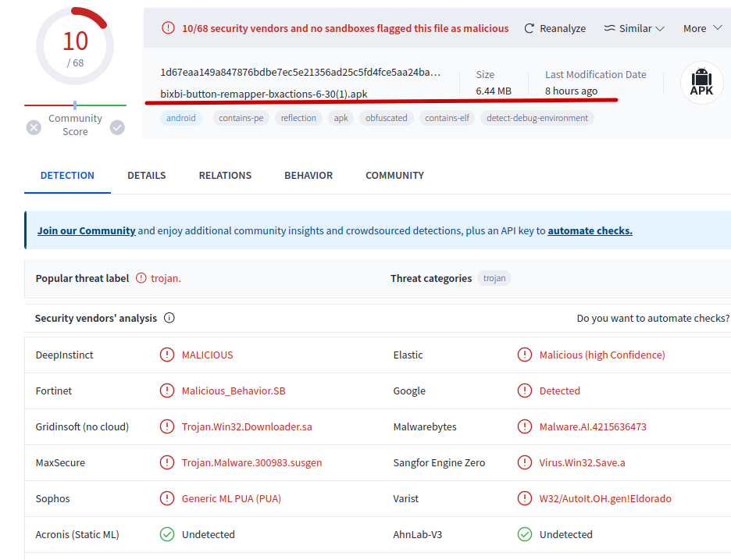Click the info icon beside Security vendors' analysis

(x=169, y=319)
